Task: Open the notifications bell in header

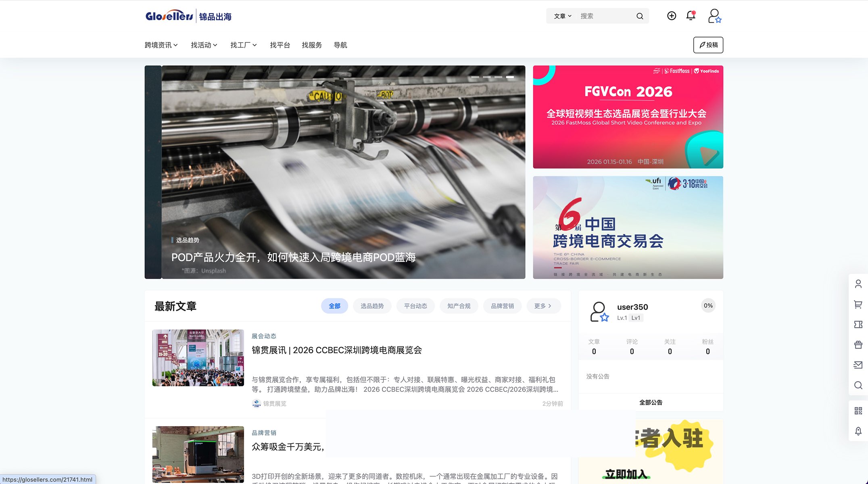Action: point(691,16)
